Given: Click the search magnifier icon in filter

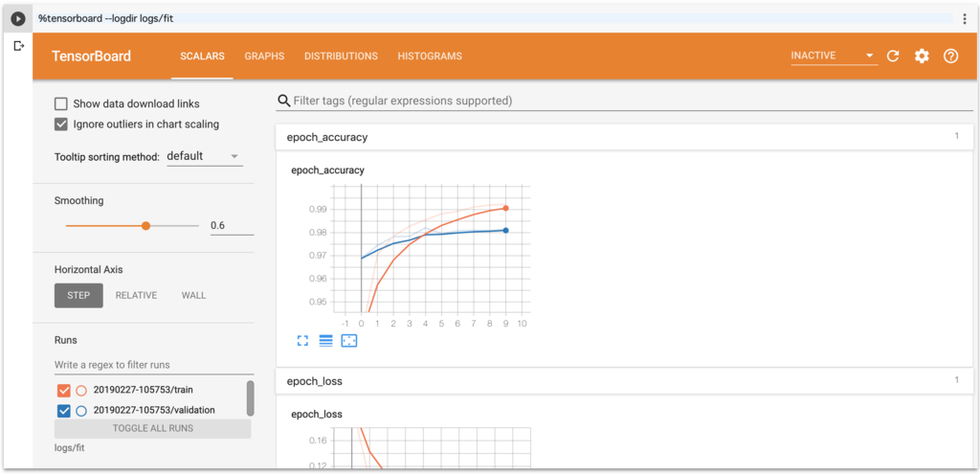Looking at the screenshot, I should 283,101.
